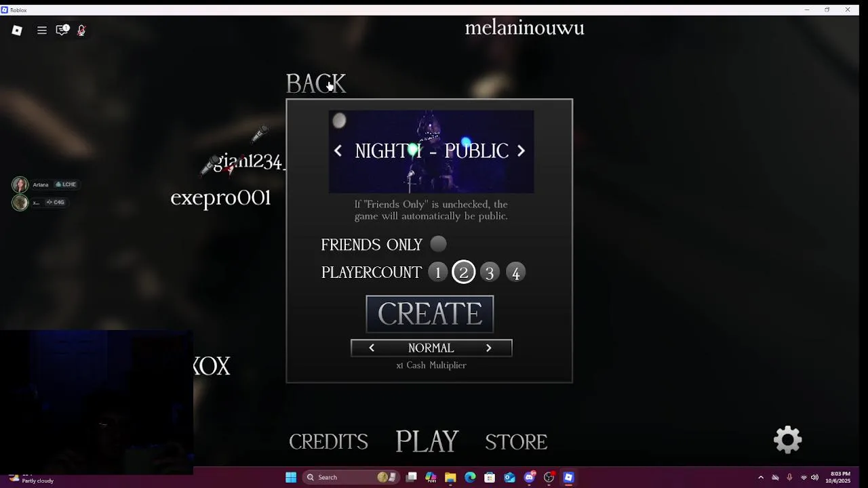Select the PLAY menu

tap(427, 441)
